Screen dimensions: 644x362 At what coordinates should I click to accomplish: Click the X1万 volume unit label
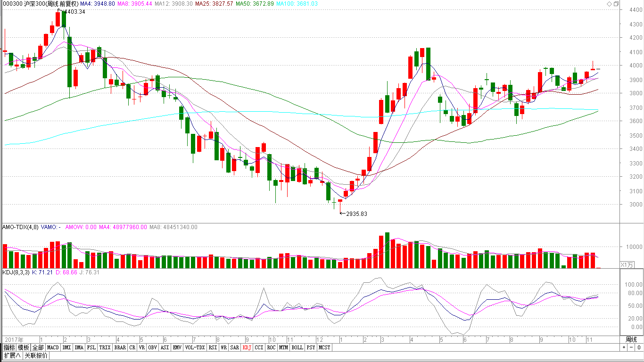(626, 264)
